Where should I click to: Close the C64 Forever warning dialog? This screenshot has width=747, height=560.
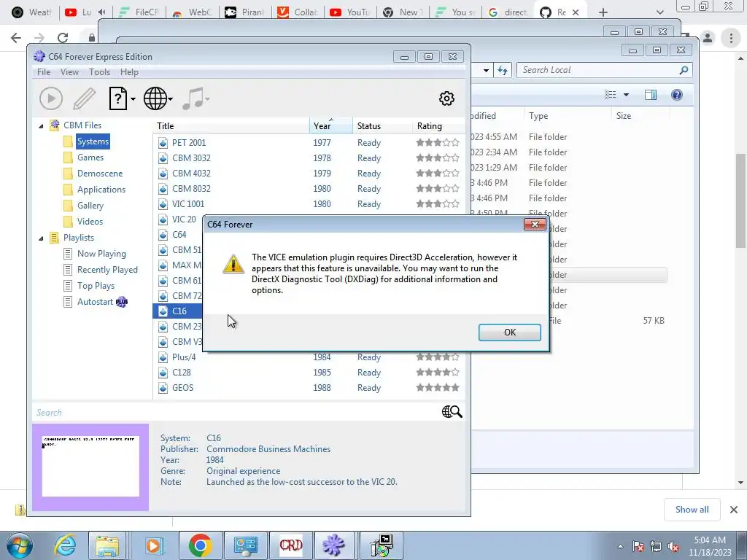[535, 225]
